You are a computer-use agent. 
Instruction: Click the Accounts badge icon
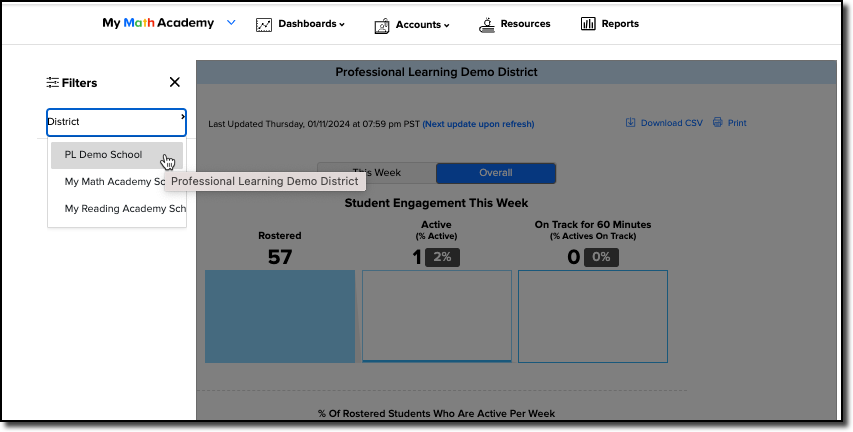382,25
